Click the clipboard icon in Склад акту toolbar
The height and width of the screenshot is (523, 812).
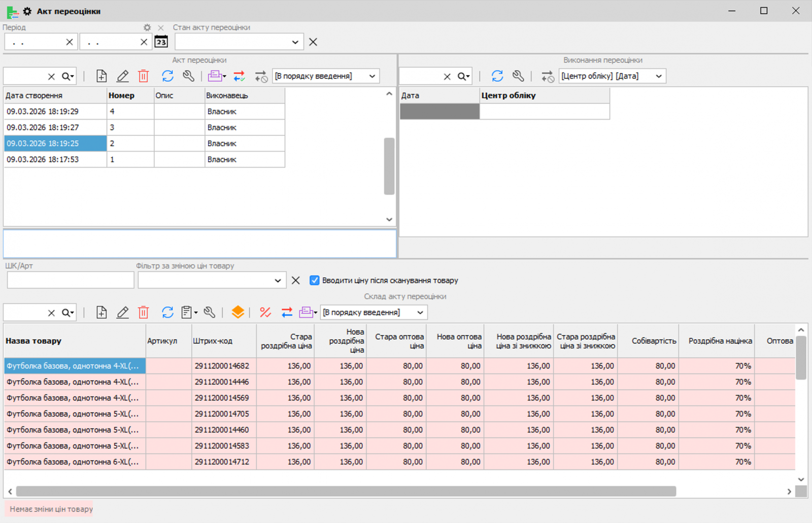(x=187, y=312)
